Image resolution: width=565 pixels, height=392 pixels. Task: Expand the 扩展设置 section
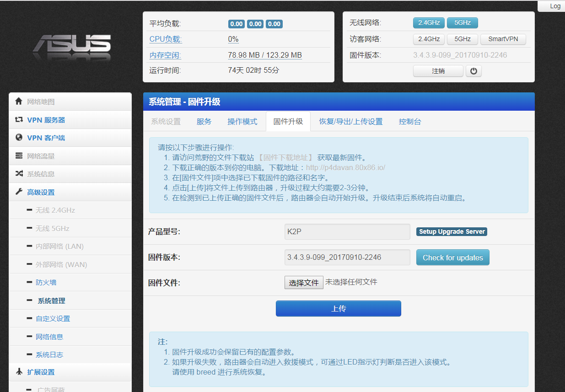(70, 372)
